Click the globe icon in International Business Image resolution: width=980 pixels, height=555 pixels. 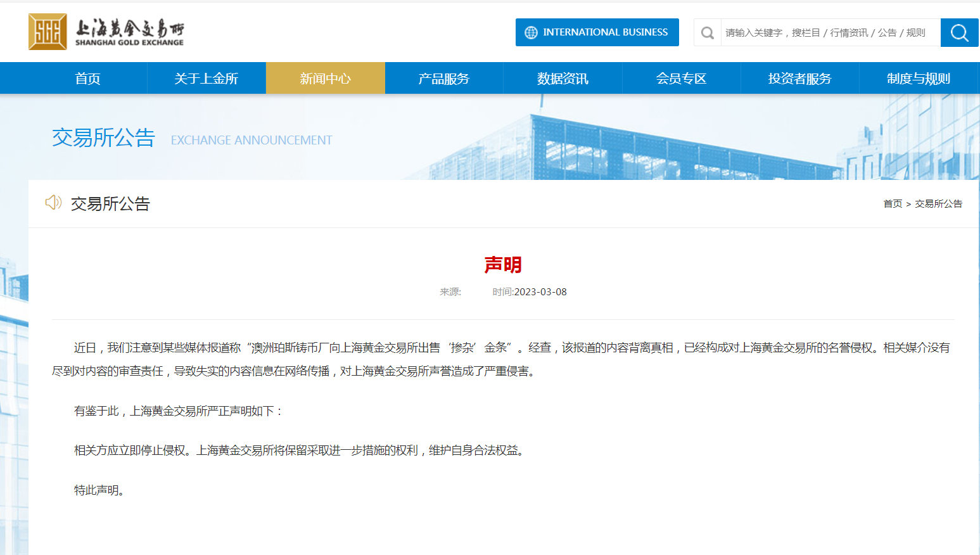(531, 32)
